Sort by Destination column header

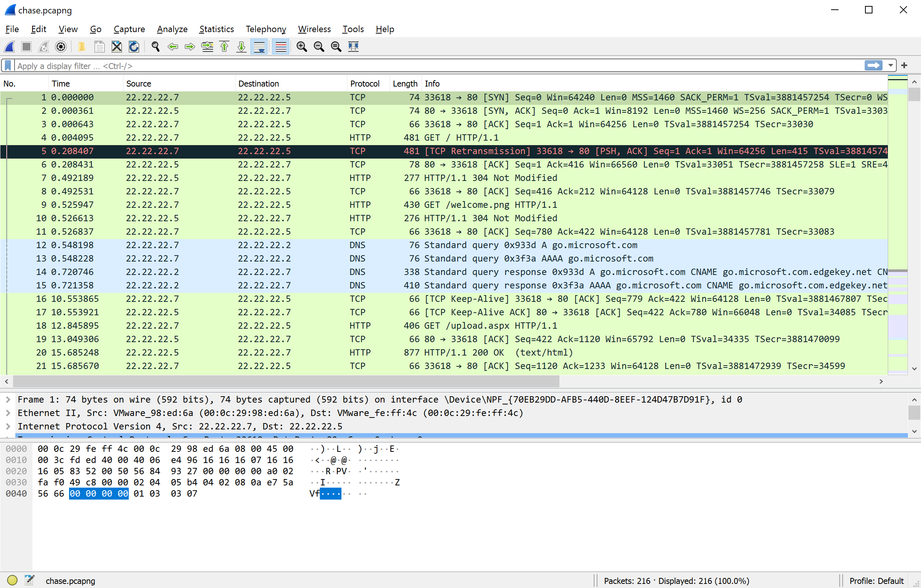point(291,84)
